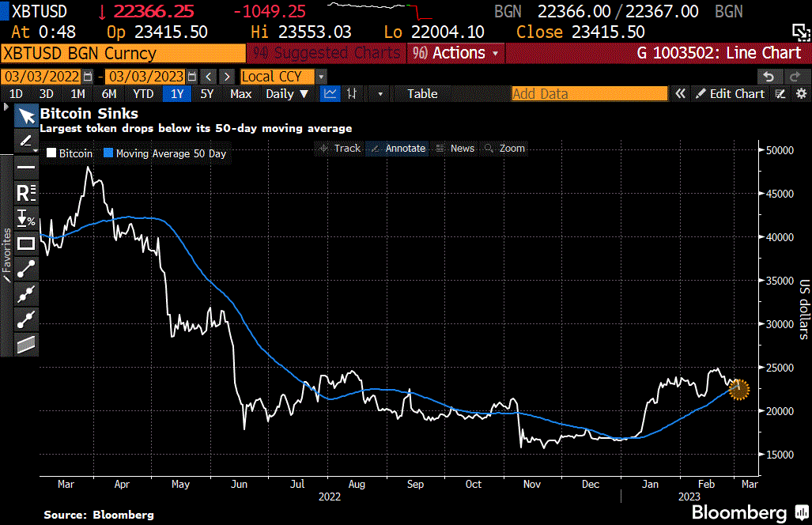Pop out the chart window
The height and width of the screenshot is (525, 812).
coord(801,32)
